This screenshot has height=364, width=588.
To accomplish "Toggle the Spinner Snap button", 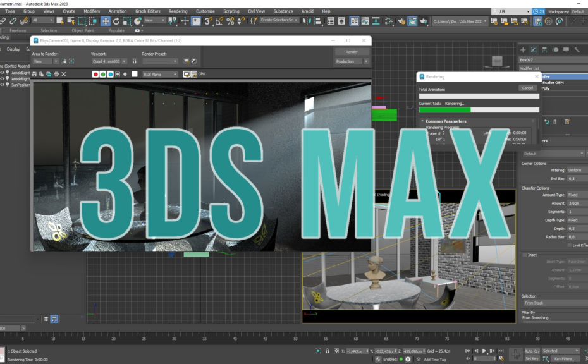I will coord(241,21).
